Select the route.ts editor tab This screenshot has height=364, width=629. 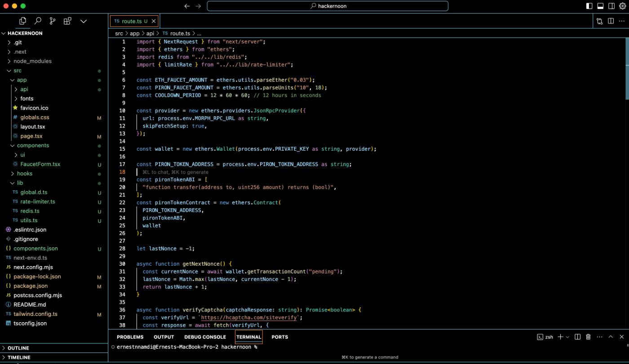coord(134,21)
